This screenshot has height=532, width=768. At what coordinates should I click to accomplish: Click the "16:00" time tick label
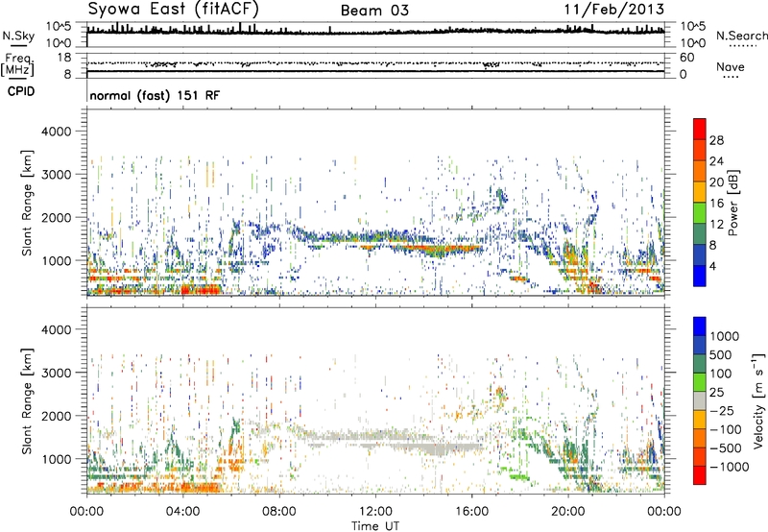click(x=471, y=512)
